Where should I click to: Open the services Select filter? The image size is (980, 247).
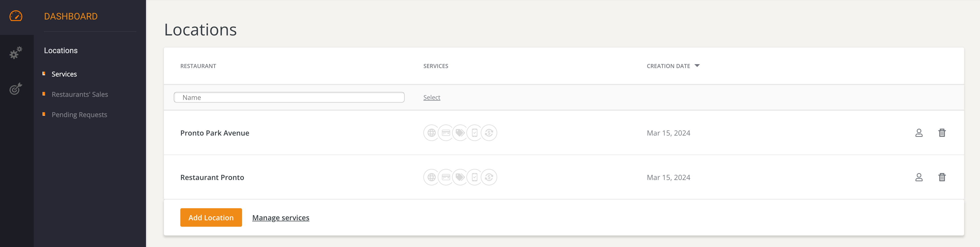(x=431, y=98)
